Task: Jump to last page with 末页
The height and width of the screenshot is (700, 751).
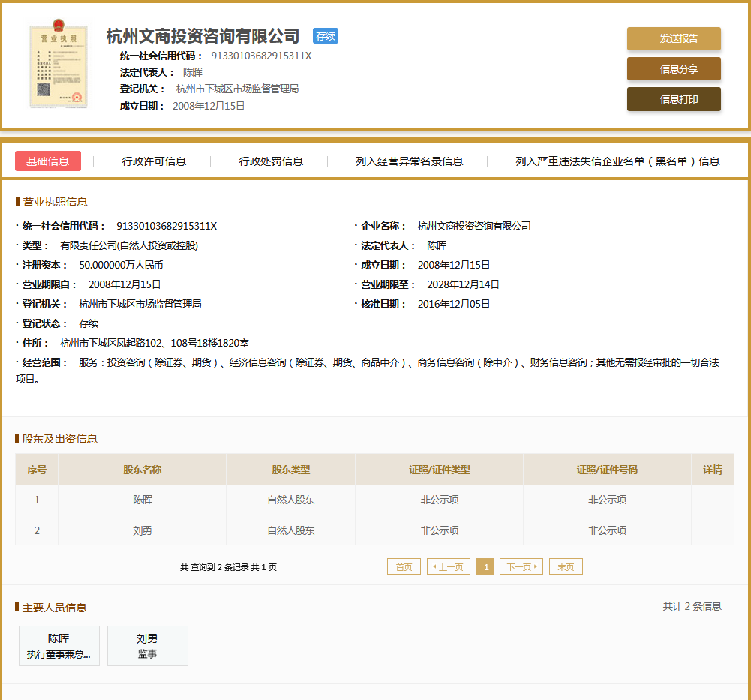Action: 566,567
